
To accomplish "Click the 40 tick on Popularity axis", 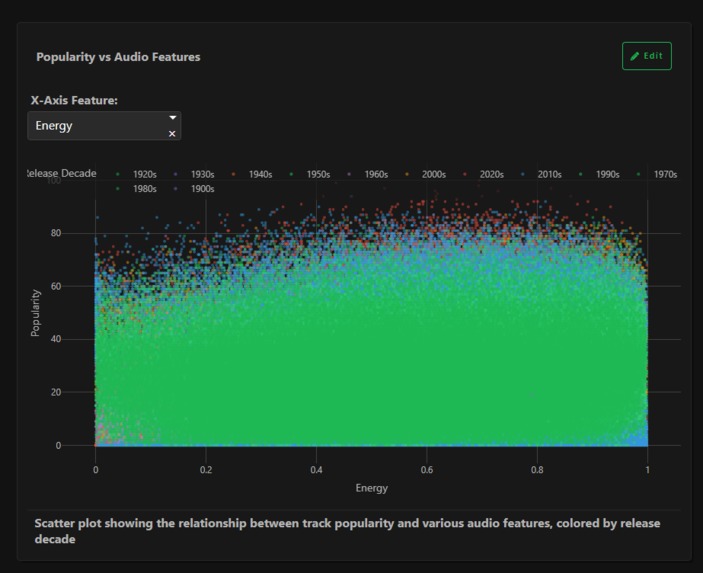I will [56, 339].
